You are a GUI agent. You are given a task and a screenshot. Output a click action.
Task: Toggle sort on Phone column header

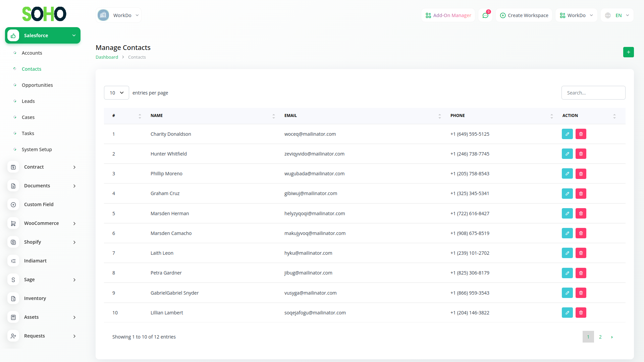click(551, 116)
